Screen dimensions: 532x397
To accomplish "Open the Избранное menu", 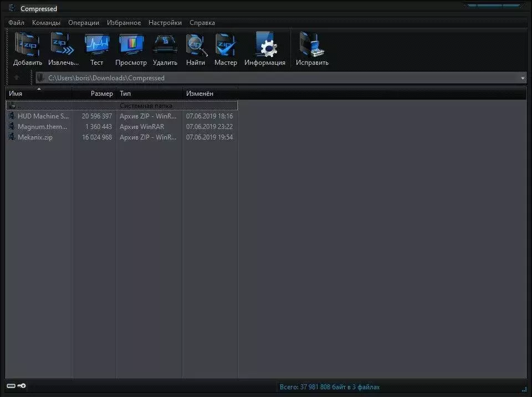I will point(124,23).
